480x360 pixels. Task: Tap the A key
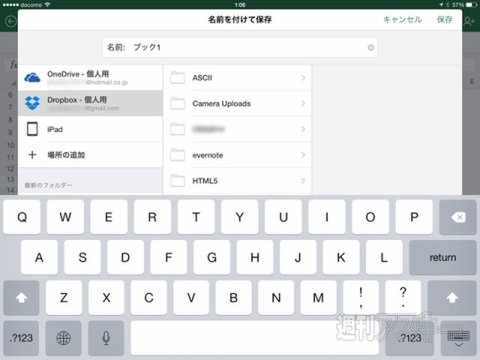tap(39, 257)
